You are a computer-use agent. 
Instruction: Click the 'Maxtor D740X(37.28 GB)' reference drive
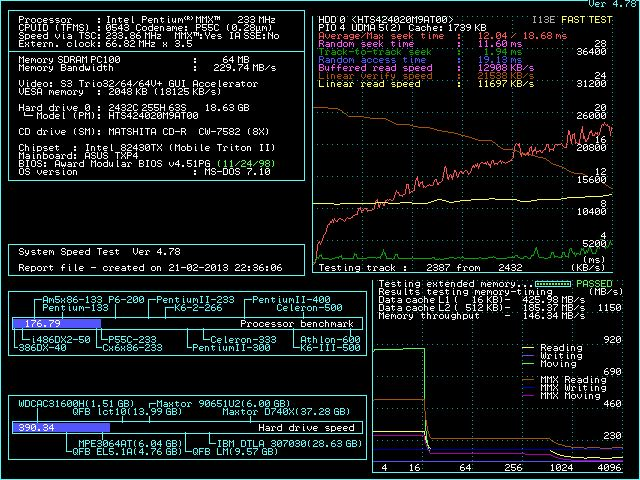click(286, 411)
